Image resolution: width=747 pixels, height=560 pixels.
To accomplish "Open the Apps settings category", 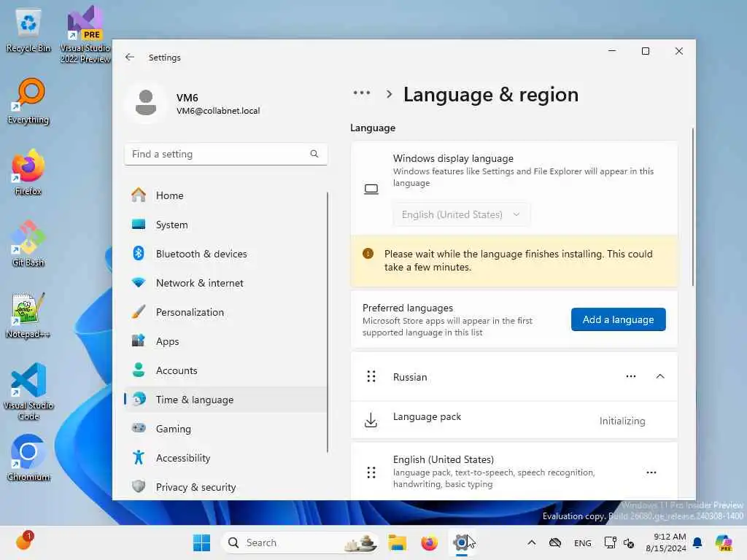I will pos(225,341).
